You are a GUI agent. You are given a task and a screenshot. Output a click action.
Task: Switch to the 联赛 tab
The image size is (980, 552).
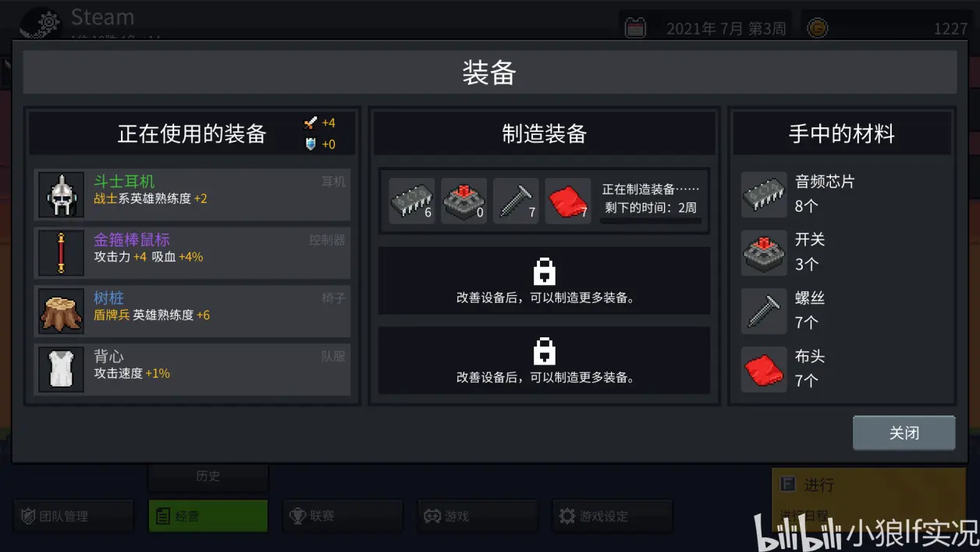[x=343, y=516]
